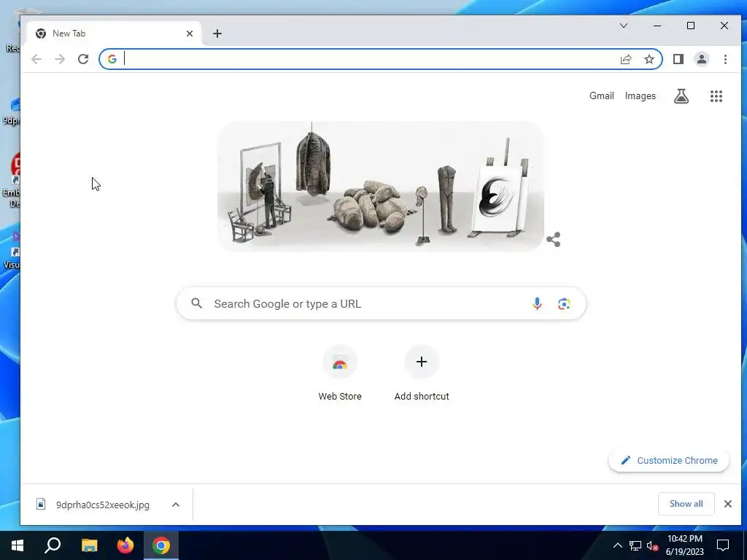
Task: Close the downloads bar
Action: coord(728,504)
